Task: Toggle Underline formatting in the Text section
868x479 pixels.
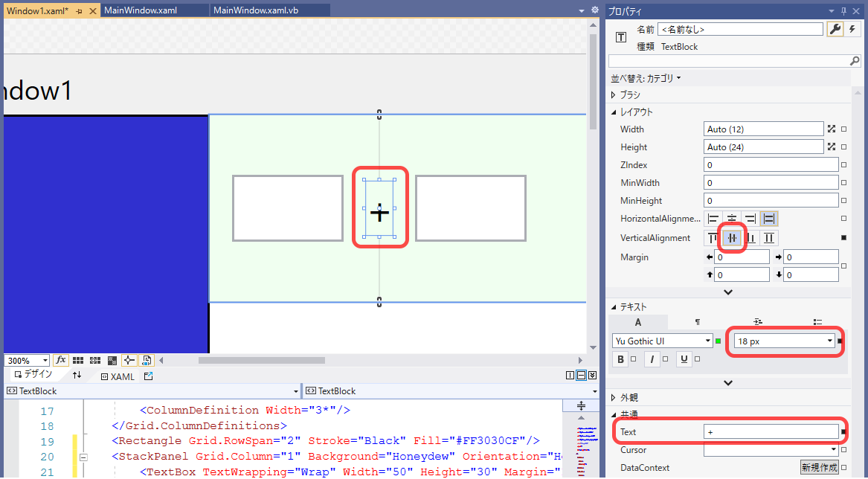Action: (683, 359)
